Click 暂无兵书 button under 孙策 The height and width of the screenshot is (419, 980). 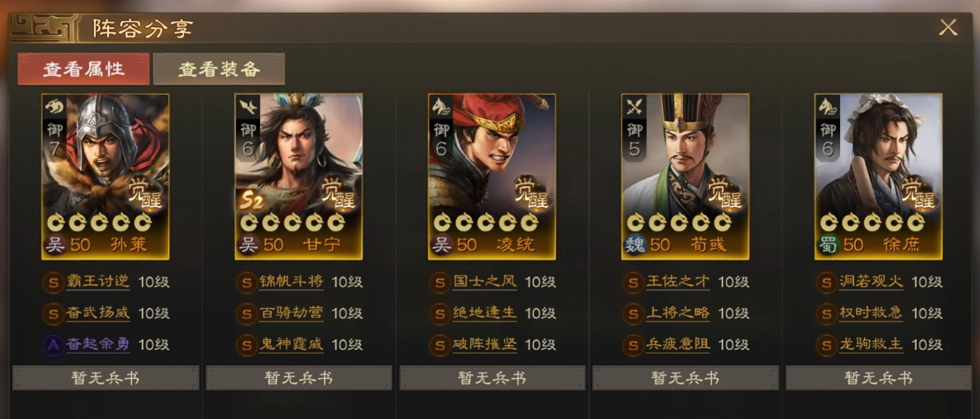(106, 378)
